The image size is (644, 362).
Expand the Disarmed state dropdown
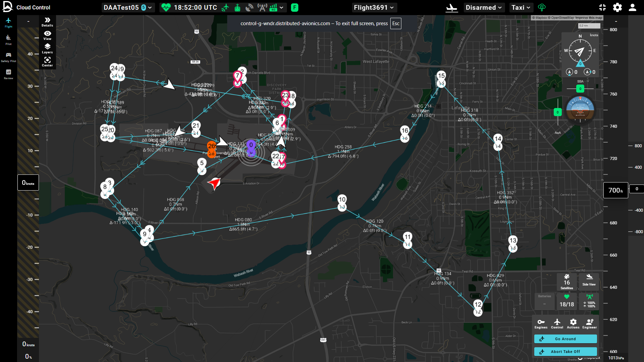tap(484, 7)
